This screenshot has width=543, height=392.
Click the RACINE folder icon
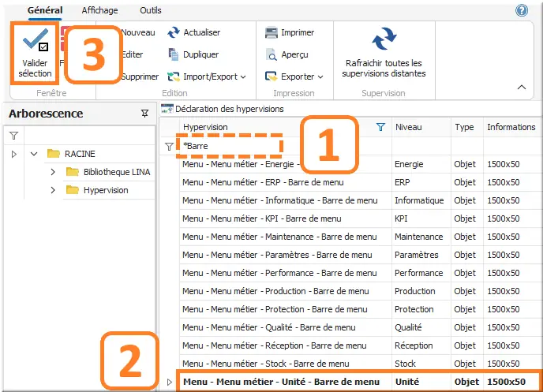click(54, 153)
